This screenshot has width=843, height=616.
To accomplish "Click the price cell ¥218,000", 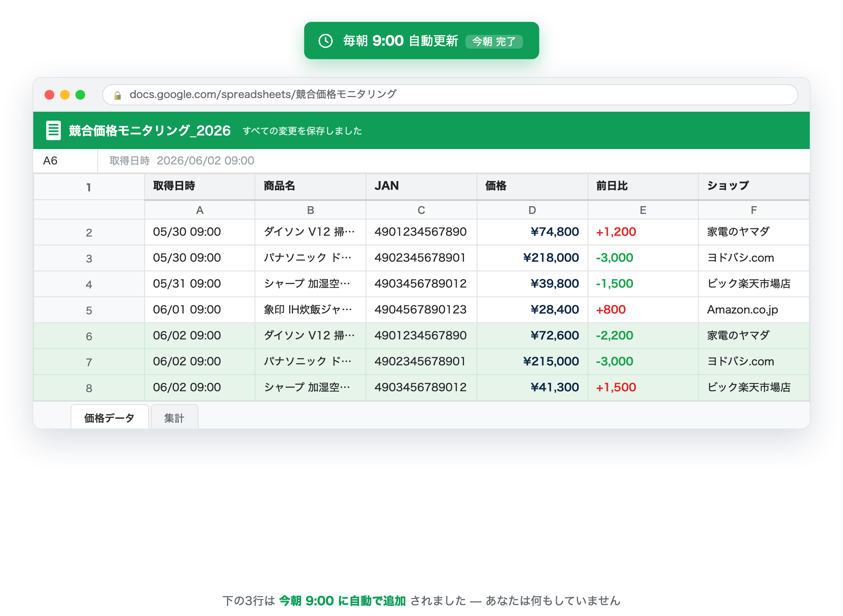I will 532,258.
